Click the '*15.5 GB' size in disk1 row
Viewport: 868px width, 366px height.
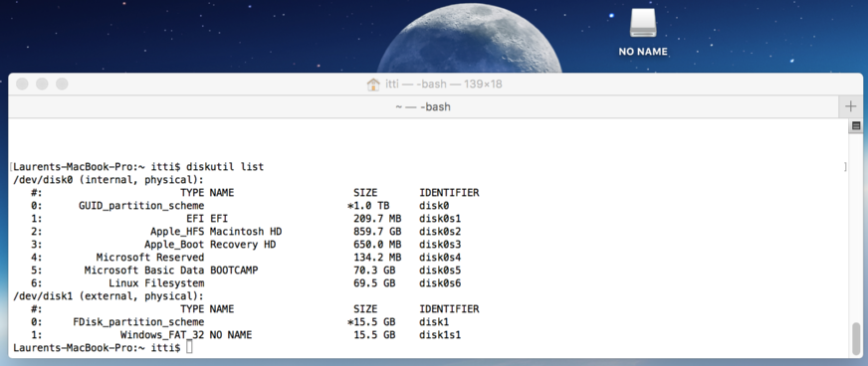(371, 322)
